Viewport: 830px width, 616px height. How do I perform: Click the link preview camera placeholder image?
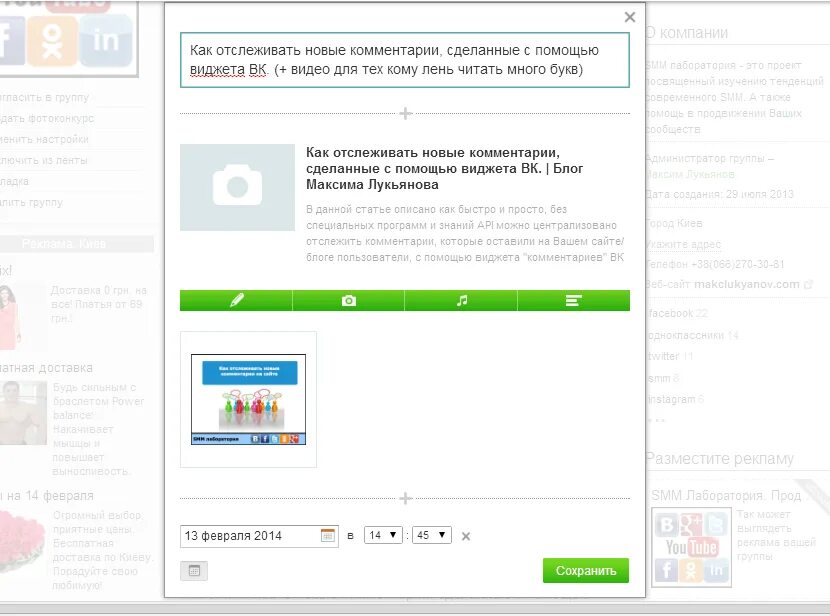237,187
